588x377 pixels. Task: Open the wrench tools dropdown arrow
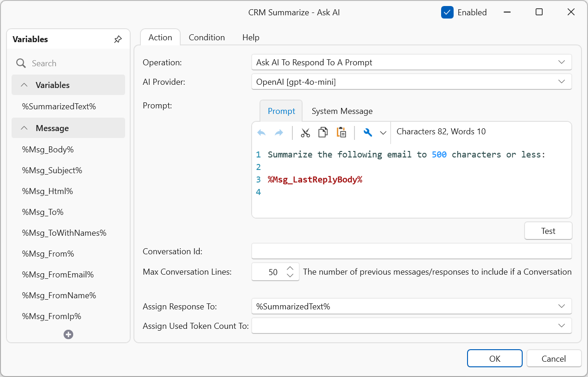(383, 133)
